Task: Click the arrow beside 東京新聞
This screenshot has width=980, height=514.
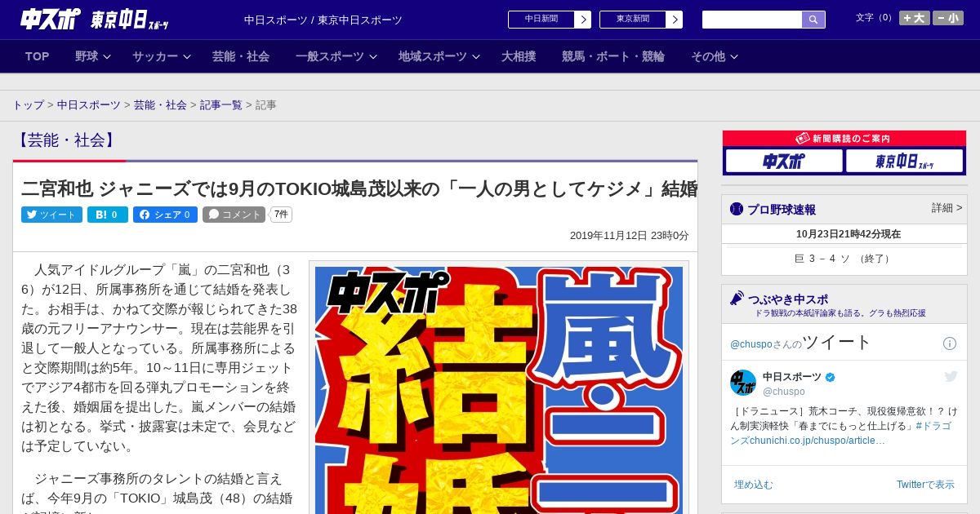Action: click(x=675, y=20)
